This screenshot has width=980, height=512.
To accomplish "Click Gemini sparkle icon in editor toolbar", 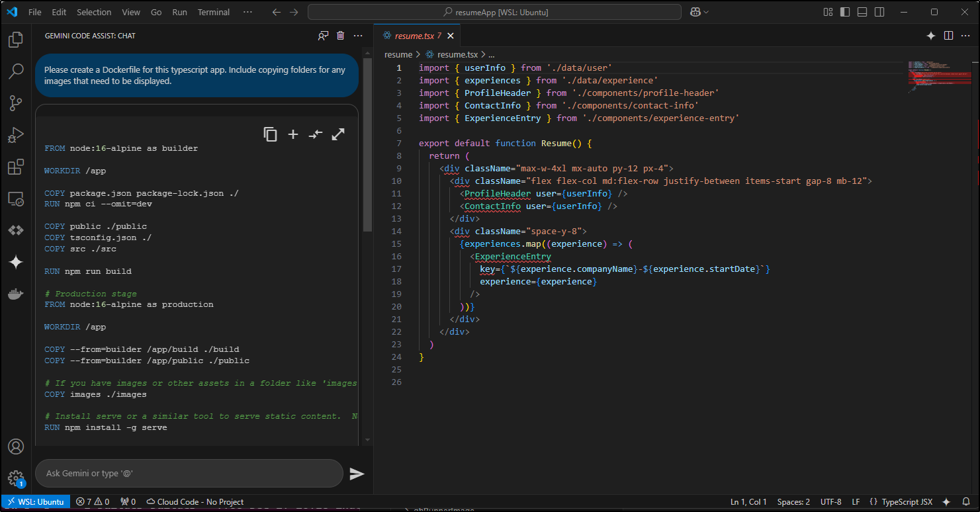I will point(930,36).
